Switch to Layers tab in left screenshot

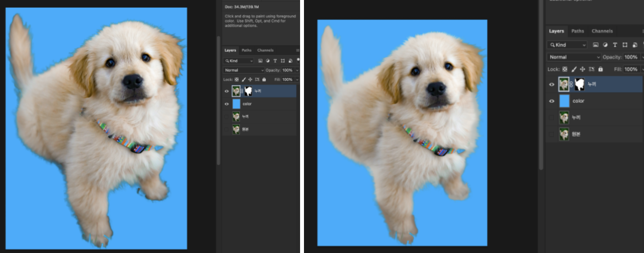tap(230, 50)
